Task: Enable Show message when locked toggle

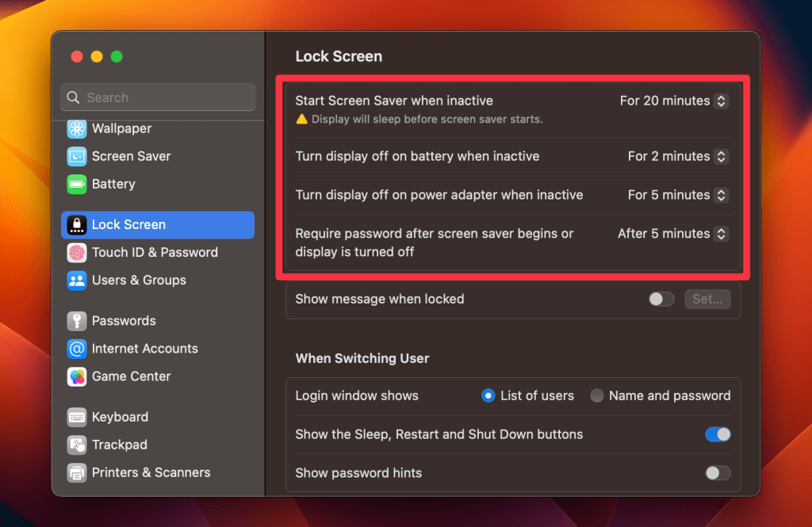Action: pyautogui.click(x=661, y=299)
